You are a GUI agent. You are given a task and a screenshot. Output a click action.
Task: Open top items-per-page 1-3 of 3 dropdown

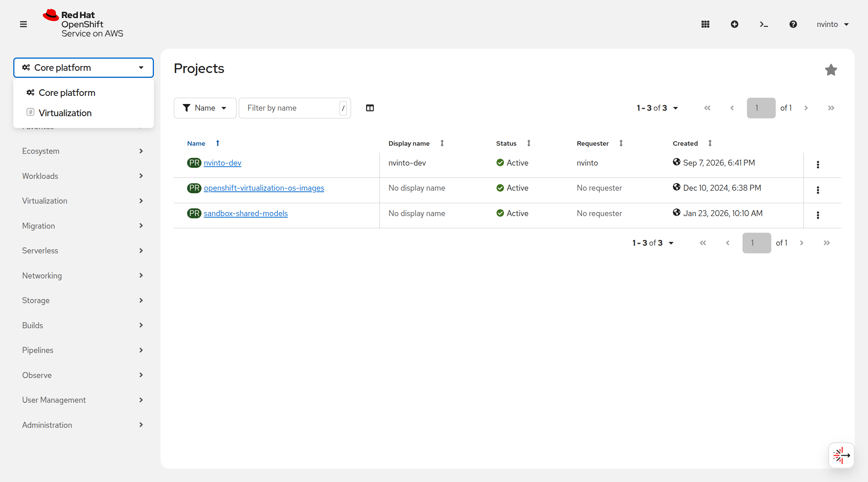(657, 108)
